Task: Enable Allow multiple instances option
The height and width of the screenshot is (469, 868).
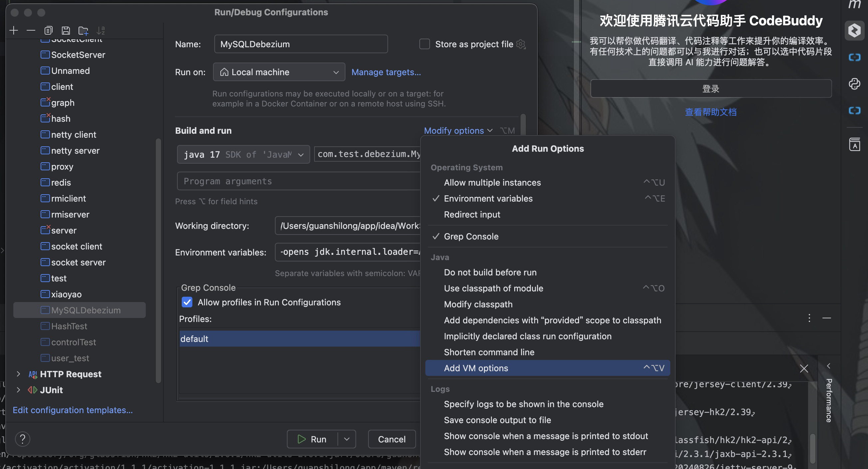Action: tap(547, 183)
